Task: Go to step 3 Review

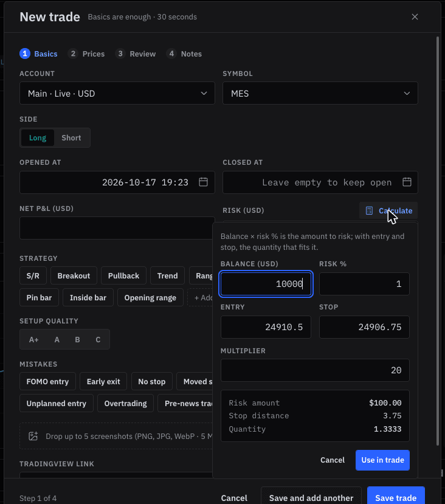Action: 136,54
